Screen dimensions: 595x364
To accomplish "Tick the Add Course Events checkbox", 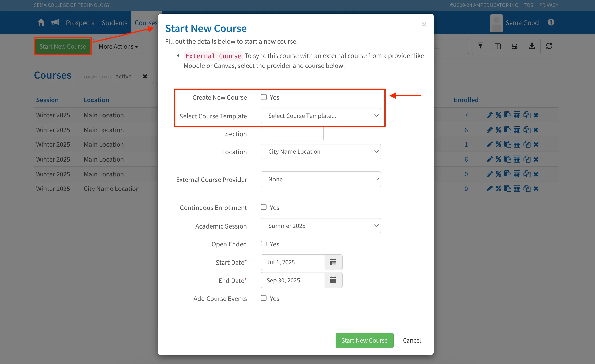I will tap(264, 298).
